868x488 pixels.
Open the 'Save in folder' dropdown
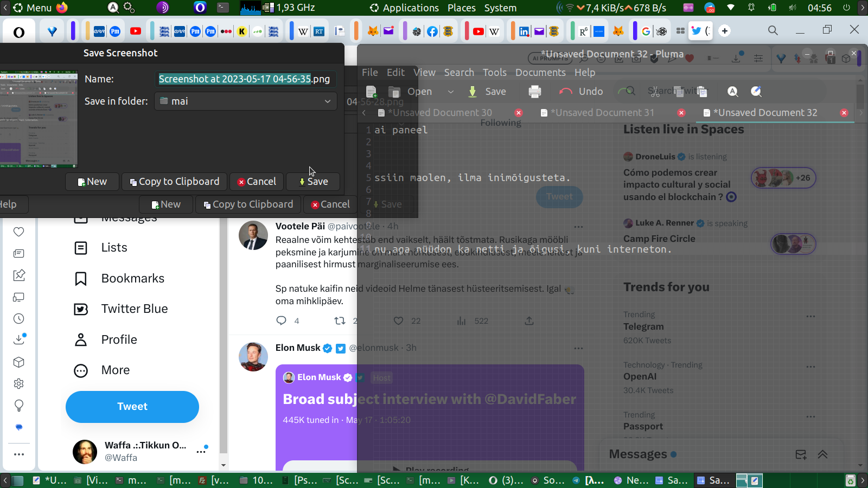(x=246, y=101)
